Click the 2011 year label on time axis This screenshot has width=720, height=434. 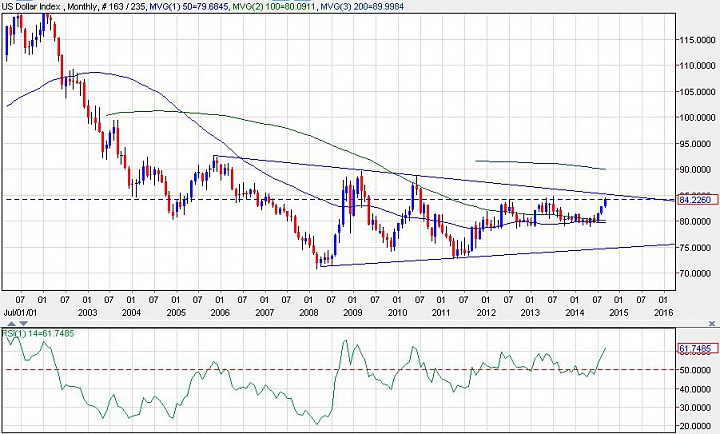click(442, 313)
